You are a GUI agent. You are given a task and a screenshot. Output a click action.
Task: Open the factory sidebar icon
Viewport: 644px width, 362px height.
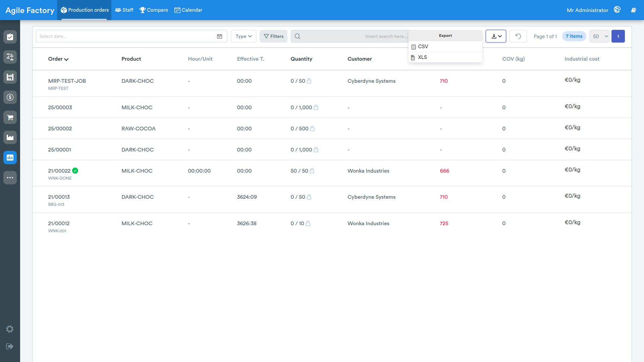(10, 137)
